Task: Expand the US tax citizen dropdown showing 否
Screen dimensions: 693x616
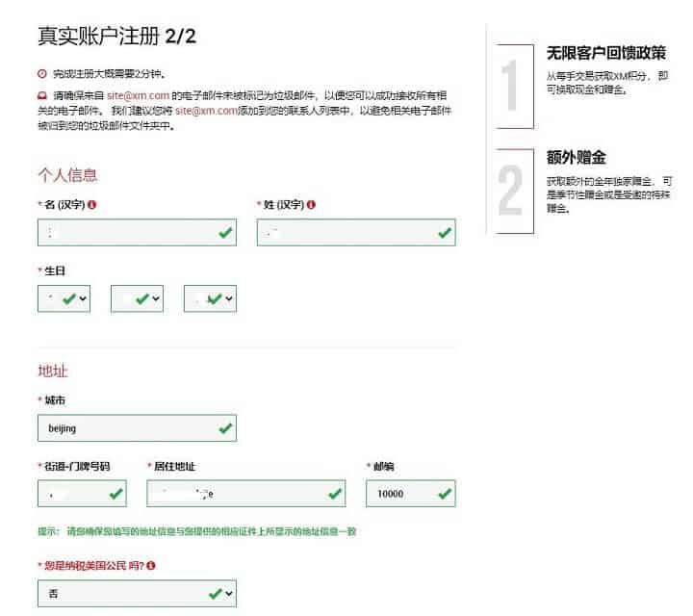Action: [x=137, y=594]
